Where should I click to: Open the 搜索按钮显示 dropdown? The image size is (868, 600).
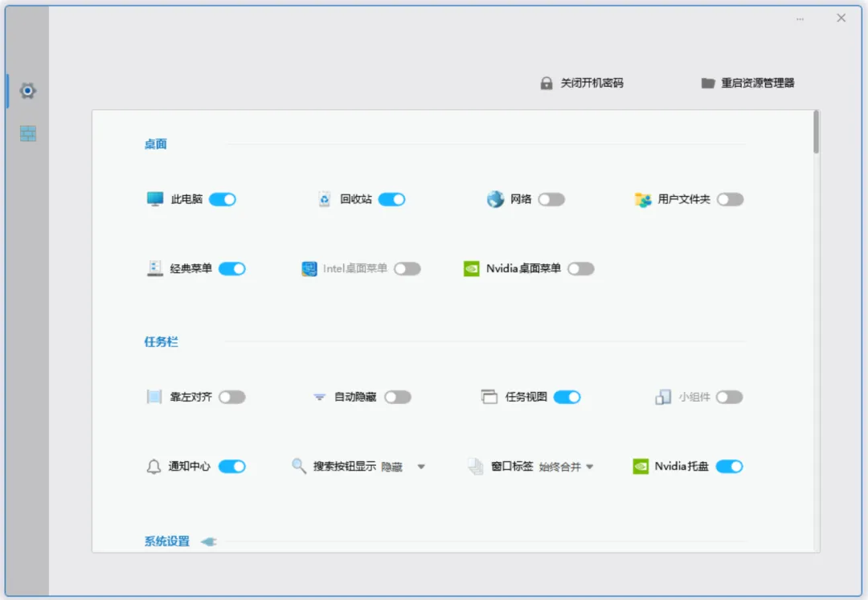[422, 466]
